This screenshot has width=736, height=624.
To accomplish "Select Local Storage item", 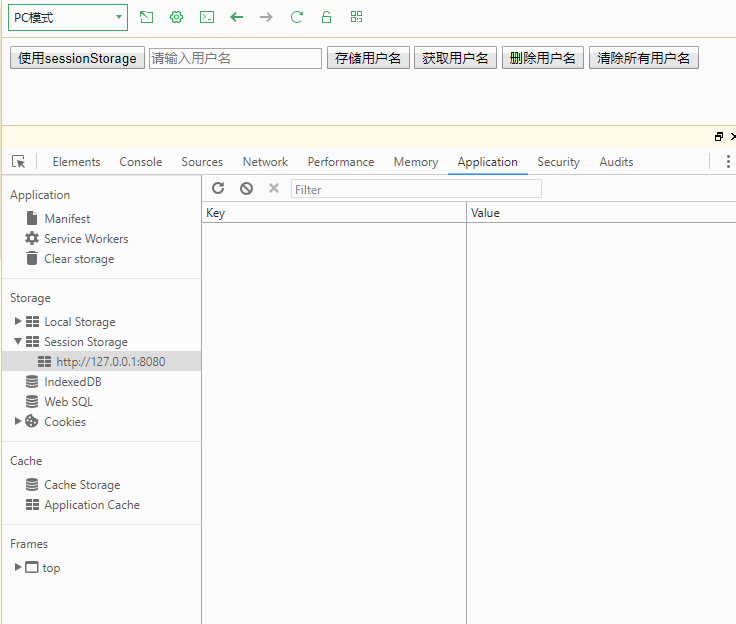I will tap(80, 322).
